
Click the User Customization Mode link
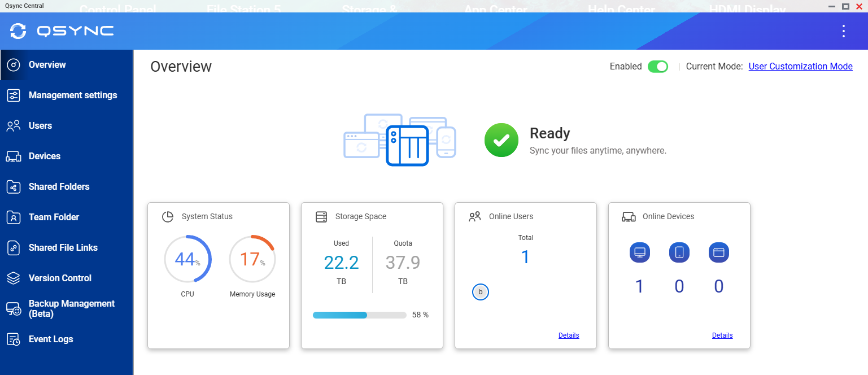pyautogui.click(x=800, y=67)
